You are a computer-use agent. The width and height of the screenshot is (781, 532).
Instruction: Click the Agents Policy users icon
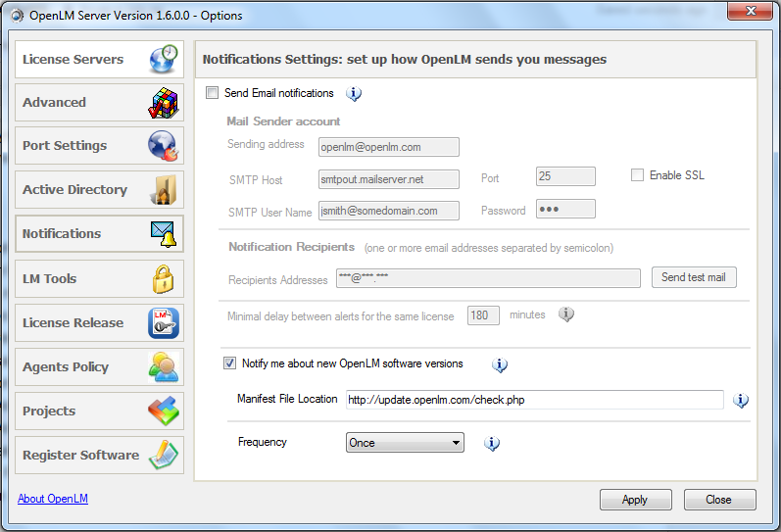164,367
